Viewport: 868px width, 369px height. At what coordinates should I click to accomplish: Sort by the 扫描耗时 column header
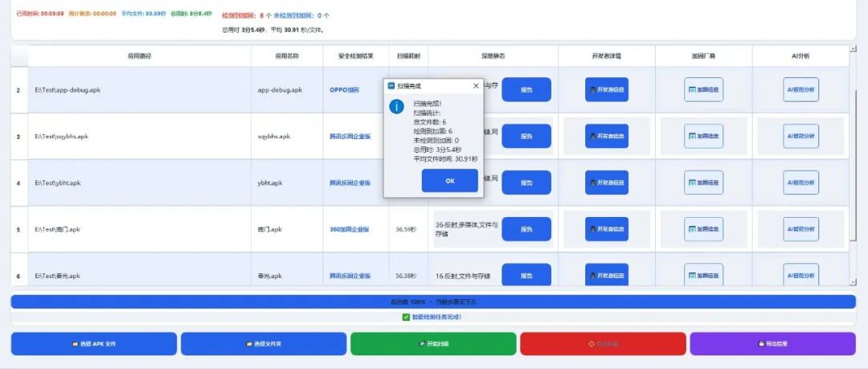point(408,56)
